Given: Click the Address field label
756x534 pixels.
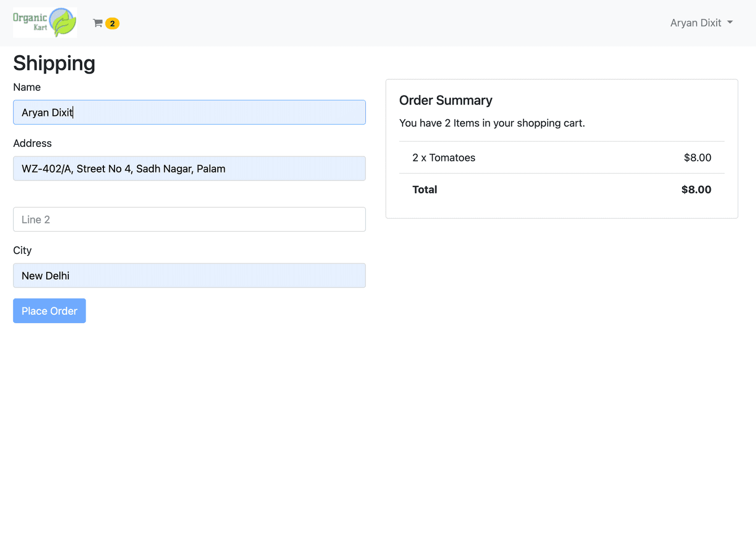Looking at the screenshot, I should tap(33, 143).
